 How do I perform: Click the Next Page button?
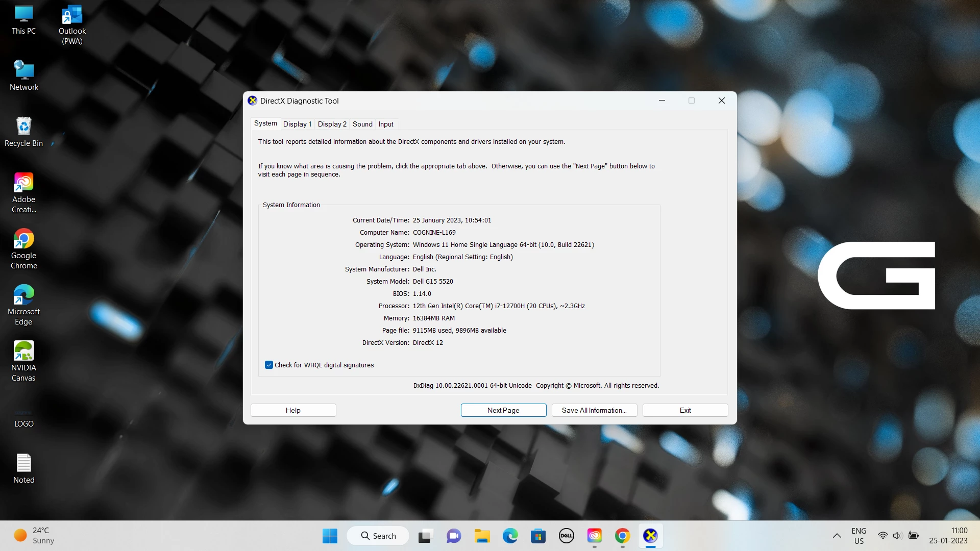[503, 410]
